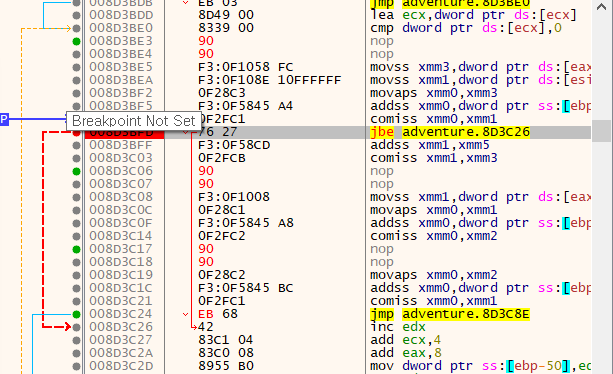Toggle breakpoint dot beside 008D3BFF
Image resolution: width=613 pixels, height=374 pixels.
pos(76,145)
